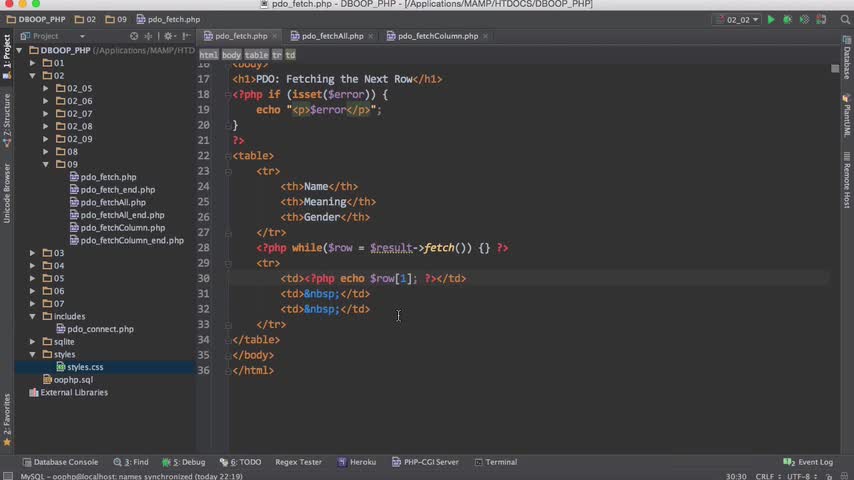Run the 02_02 configuration with green play button
This screenshot has width=854, height=480.
(771, 20)
